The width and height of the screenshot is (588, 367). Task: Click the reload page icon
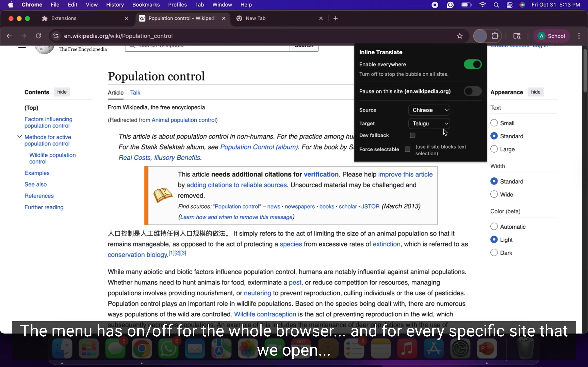[x=38, y=36]
